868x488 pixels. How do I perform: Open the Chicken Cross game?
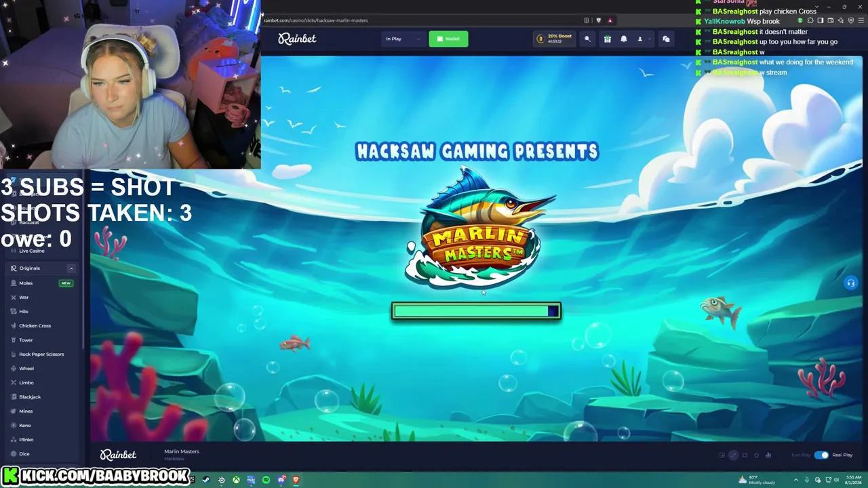[42, 325]
